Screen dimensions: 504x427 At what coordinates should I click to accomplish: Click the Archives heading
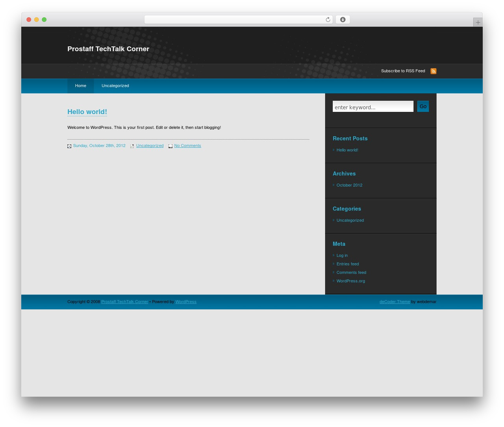click(344, 174)
